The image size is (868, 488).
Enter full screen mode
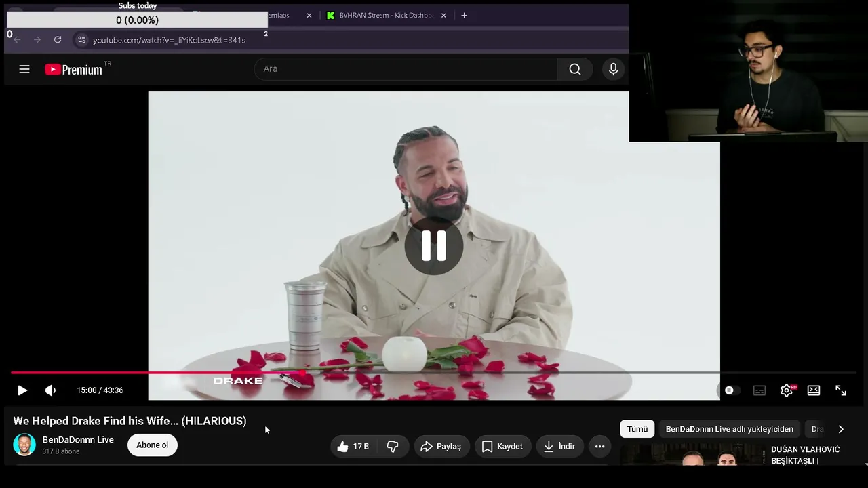coord(841,390)
